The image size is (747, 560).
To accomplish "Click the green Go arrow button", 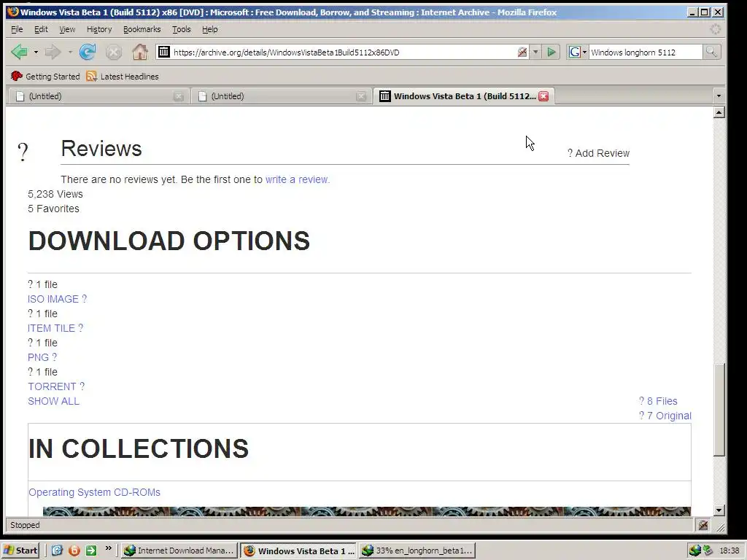I will [x=551, y=52].
